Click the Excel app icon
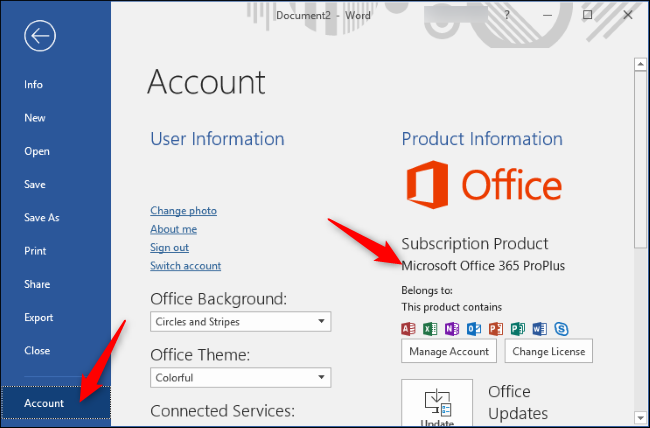This screenshot has width=650, height=428. (428, 328)
